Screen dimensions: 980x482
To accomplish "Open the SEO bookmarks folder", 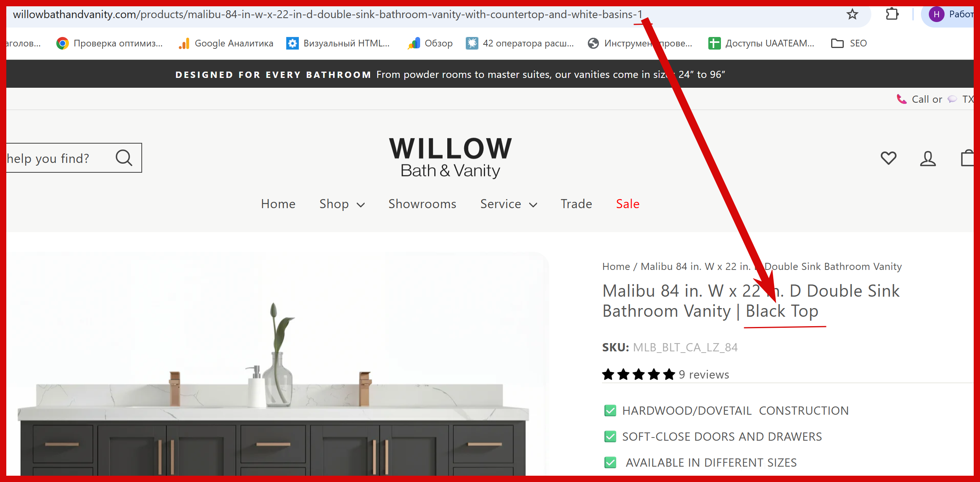I will point(849,43).
